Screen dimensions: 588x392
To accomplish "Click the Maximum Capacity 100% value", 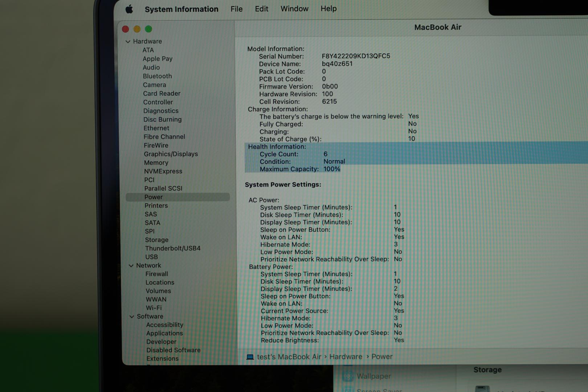I will (x=332, y=169).
